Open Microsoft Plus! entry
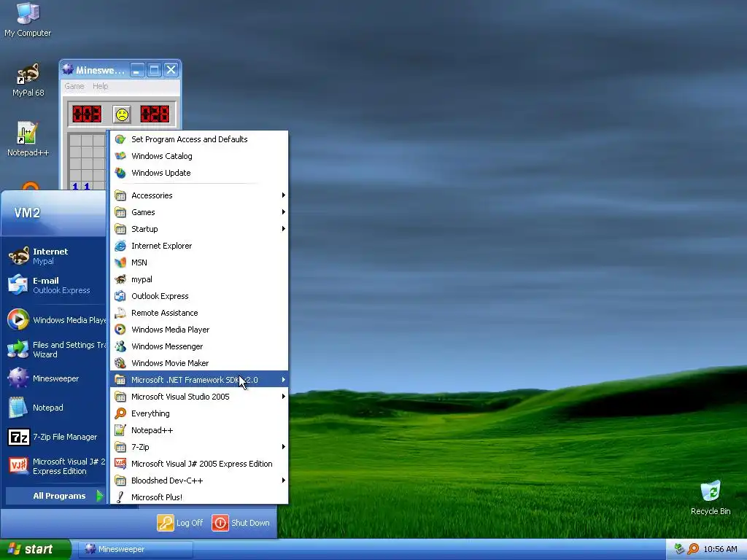 [x=199, y=497]
